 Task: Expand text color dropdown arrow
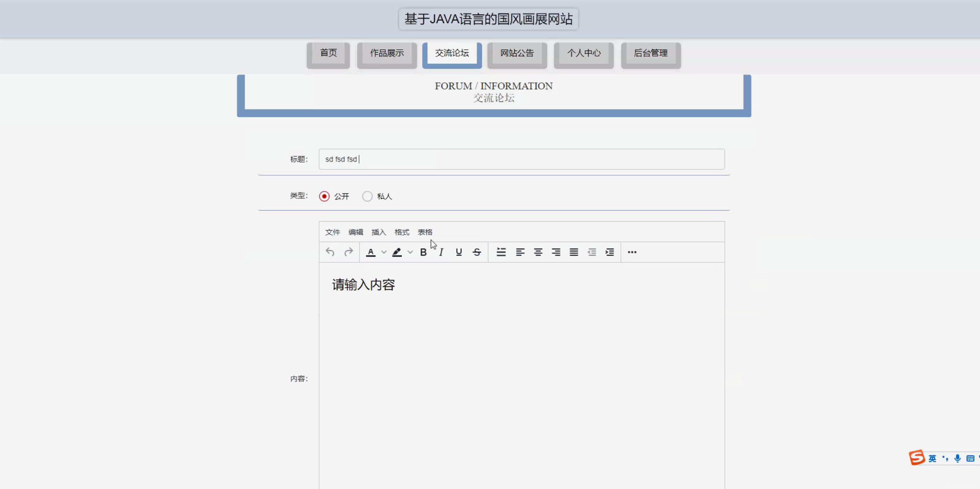[x=384, y=252]
